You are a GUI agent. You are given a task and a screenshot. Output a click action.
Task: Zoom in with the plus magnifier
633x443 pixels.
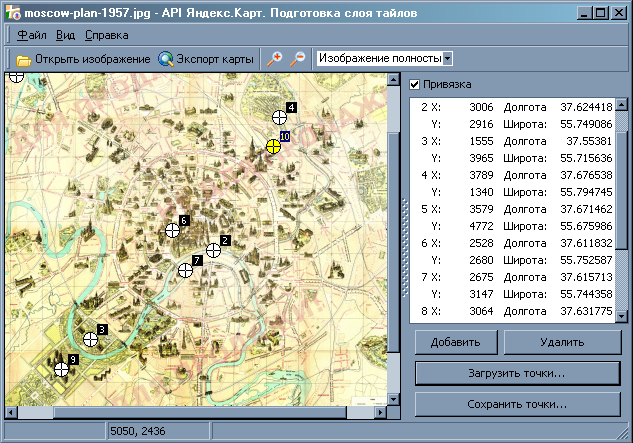[x=275, y=59]
